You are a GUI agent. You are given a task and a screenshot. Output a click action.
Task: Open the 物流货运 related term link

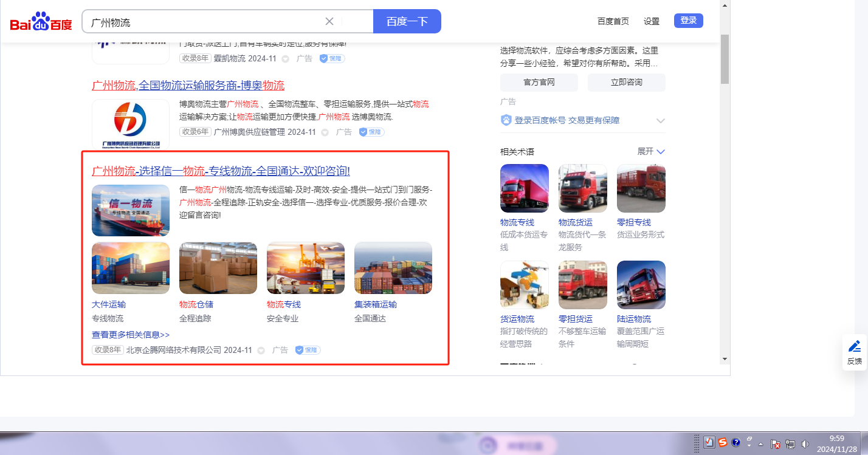click(576, 222)
